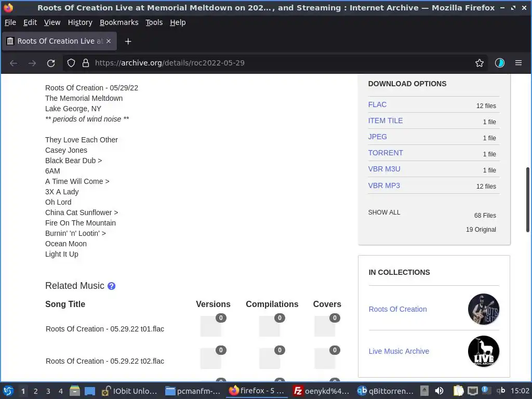Image resolution: width=532 pixels, height=399 pixels.
Task: Open the Live Music Archive collection link
Action: pyautogui.click(x=399, y=351)
